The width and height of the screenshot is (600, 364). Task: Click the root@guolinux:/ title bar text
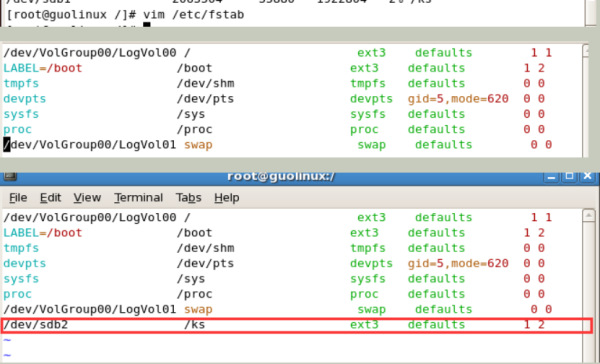pyautogui.click(x=281, y=176)
